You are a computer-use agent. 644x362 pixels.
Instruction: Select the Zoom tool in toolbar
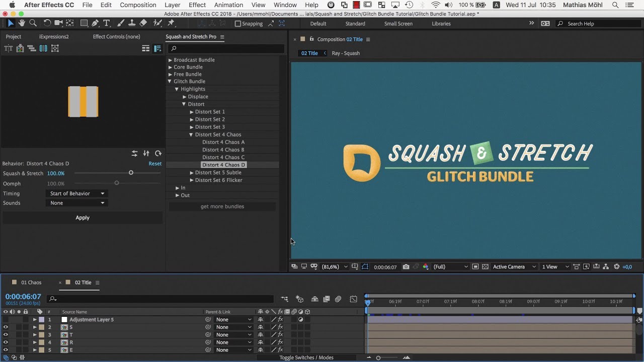click(33, 23)
